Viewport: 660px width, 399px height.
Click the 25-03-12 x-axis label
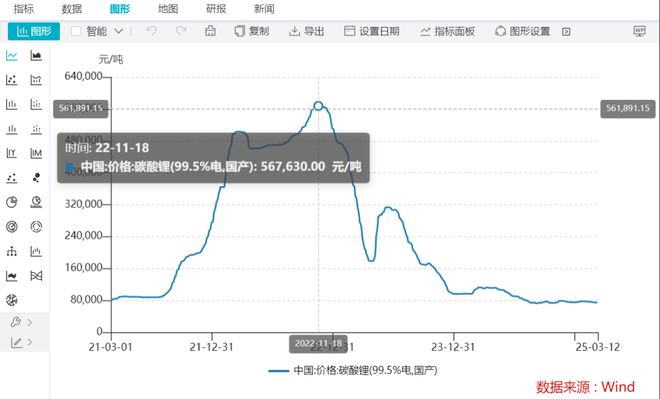[598, 347]
